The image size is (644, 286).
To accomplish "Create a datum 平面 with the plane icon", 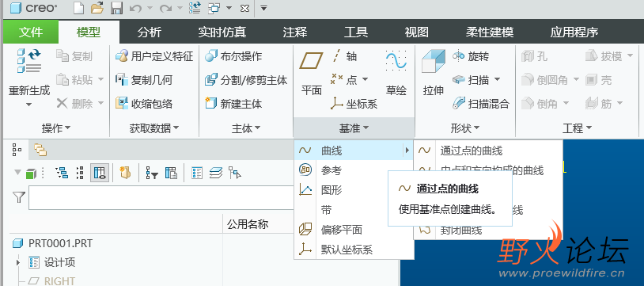I will 312,60.
